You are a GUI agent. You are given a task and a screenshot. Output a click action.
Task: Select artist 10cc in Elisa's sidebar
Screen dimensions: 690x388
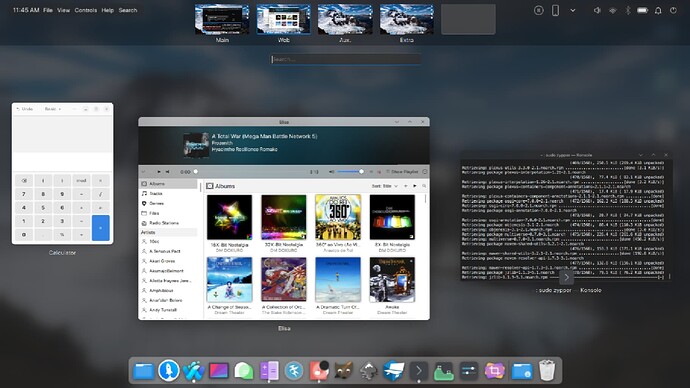[x=169, y=242]
